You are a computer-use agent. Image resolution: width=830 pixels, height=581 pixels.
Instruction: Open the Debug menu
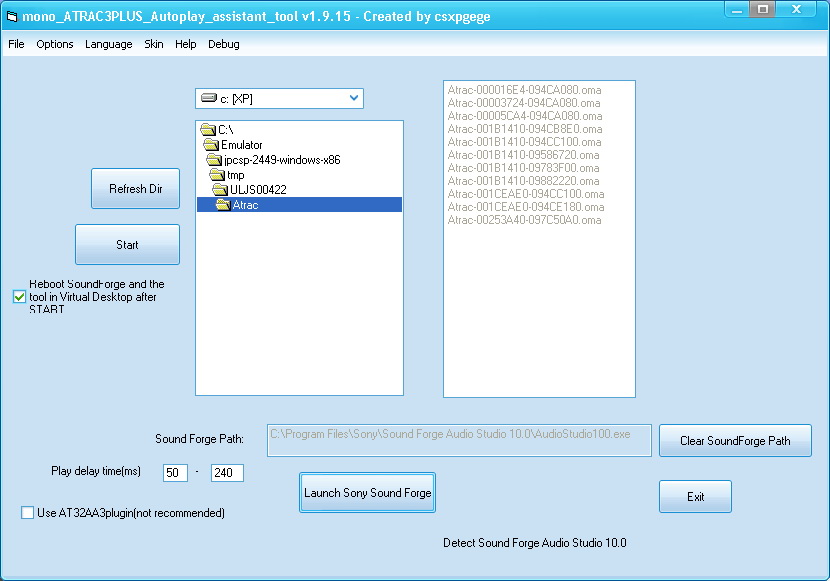(x=223, y=44)
